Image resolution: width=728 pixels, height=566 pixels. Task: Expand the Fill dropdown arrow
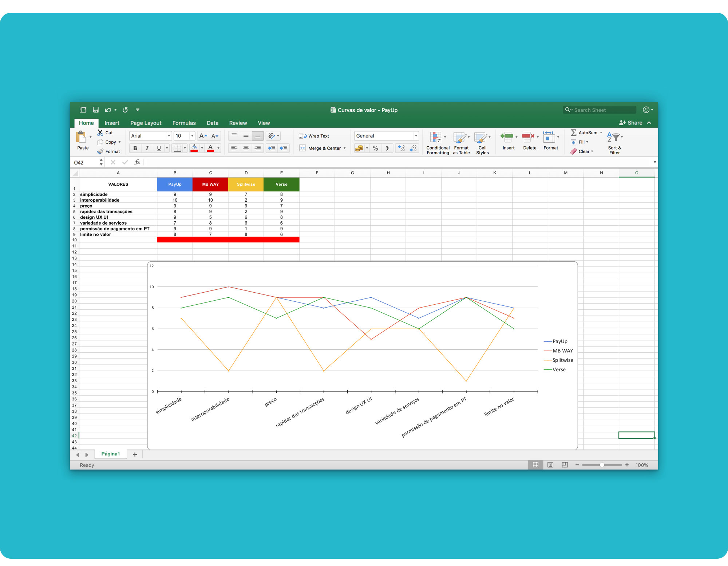point(587,142)
